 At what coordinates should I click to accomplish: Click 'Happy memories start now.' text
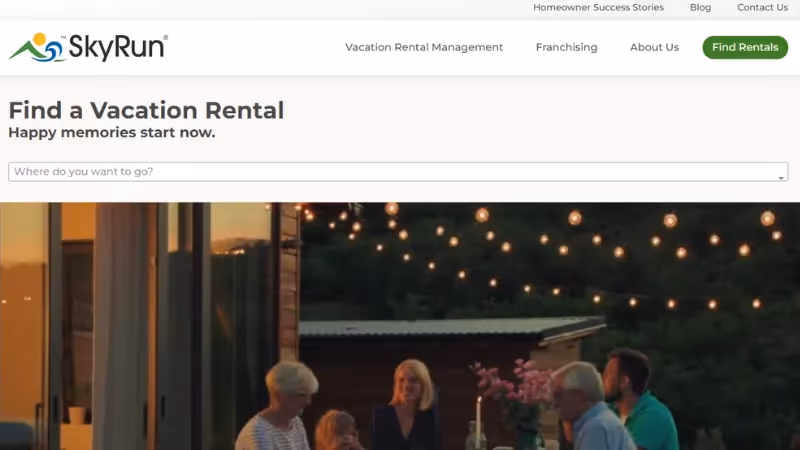(x=112, y=133)
